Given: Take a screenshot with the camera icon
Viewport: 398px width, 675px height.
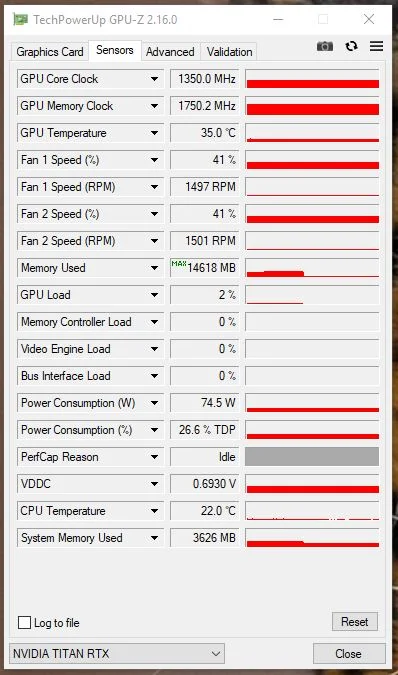Looking at the screenshot, I should [325, 46].
